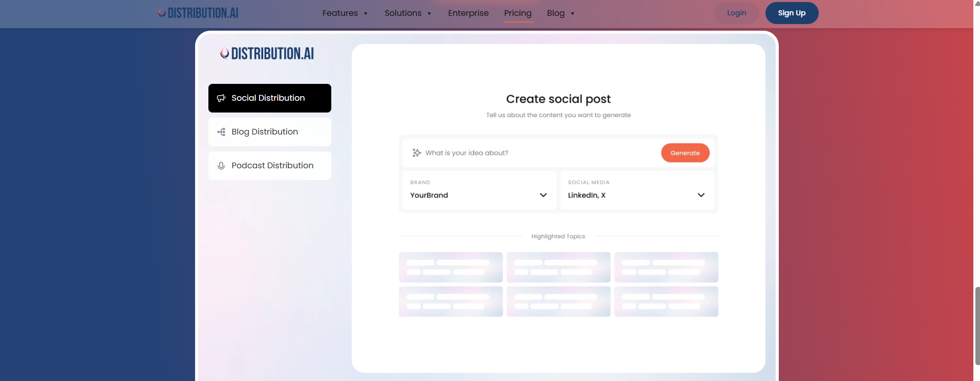
Task: Open the Brand dropdown showing YourBrand
Action: coord(479,190)
